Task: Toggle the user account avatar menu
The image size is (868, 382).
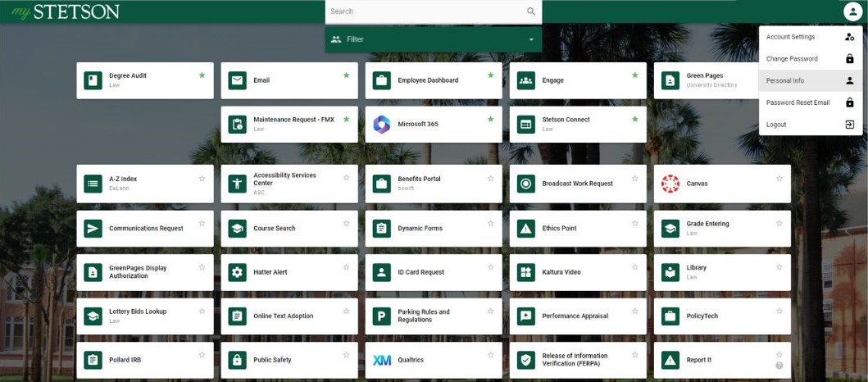Action: [x=852, y=11]
